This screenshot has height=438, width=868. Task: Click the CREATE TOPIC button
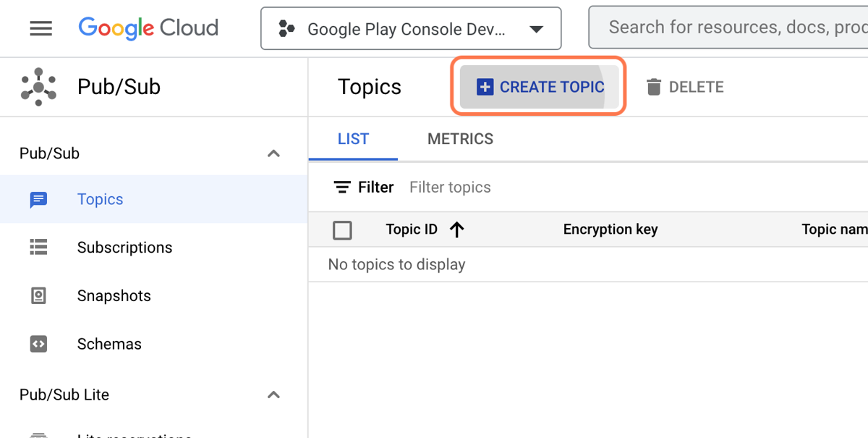click(x=539, y=87)
